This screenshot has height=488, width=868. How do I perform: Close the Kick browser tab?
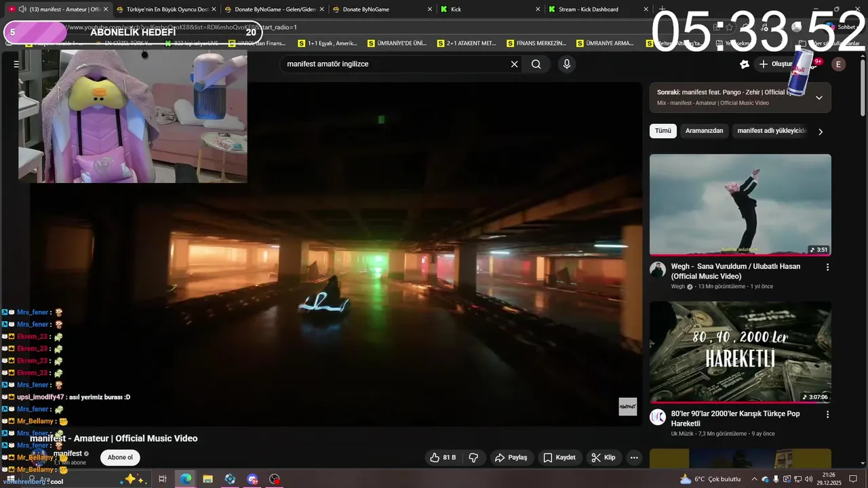click(538, 9)
